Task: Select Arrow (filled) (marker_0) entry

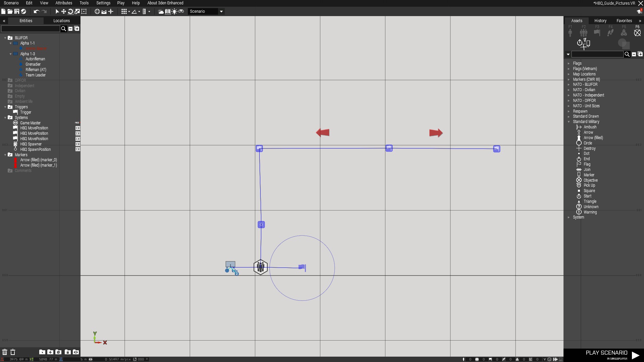Action: point(39,160)
